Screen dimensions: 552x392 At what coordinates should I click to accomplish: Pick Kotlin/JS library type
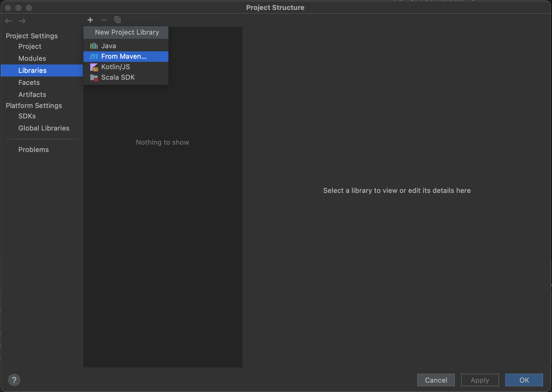(115, 67)
